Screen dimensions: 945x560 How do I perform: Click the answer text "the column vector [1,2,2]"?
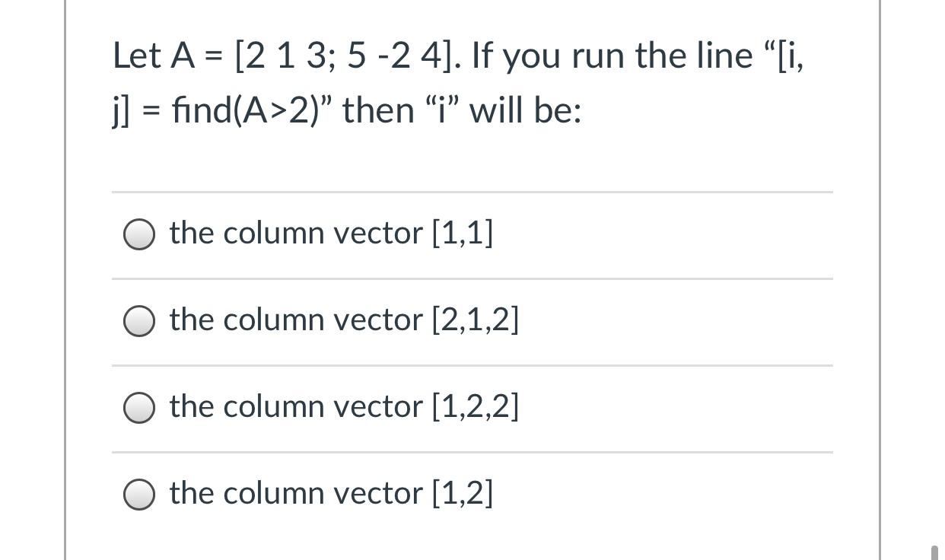[344, 407]
